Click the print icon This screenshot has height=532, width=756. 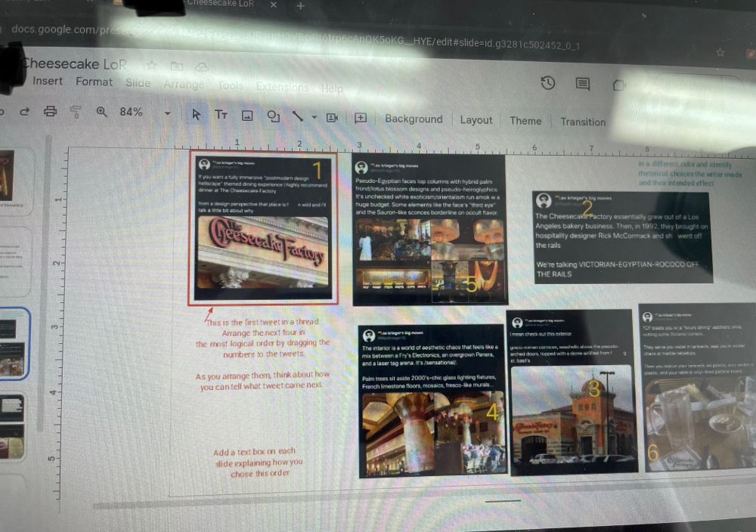[x=50, y=112]
